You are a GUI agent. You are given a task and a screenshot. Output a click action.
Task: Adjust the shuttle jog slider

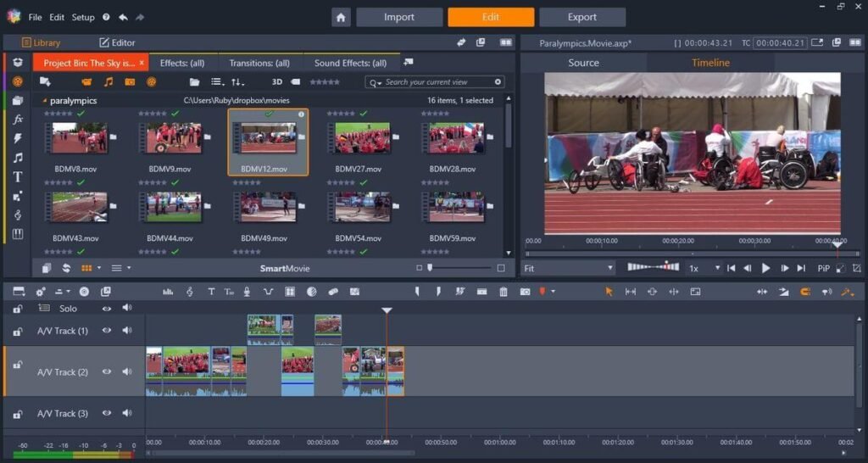click(654, 267)
